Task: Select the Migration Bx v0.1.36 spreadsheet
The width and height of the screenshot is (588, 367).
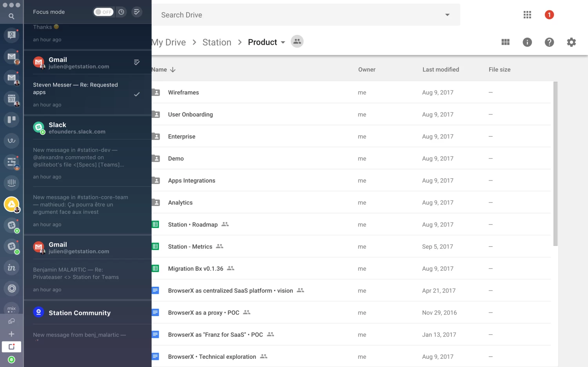Action: point(351,268)
